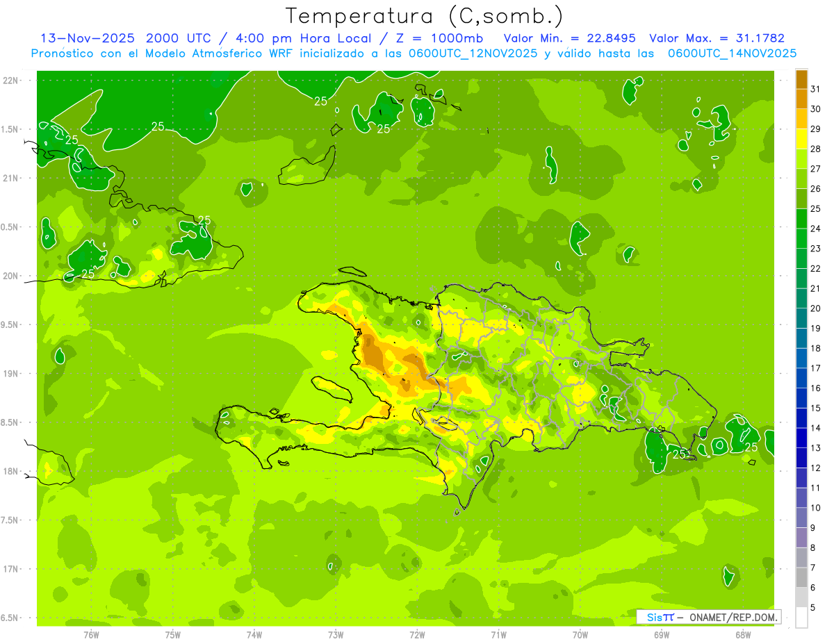Pick the light gray swatch between 5 and 6

pos(801,598)
